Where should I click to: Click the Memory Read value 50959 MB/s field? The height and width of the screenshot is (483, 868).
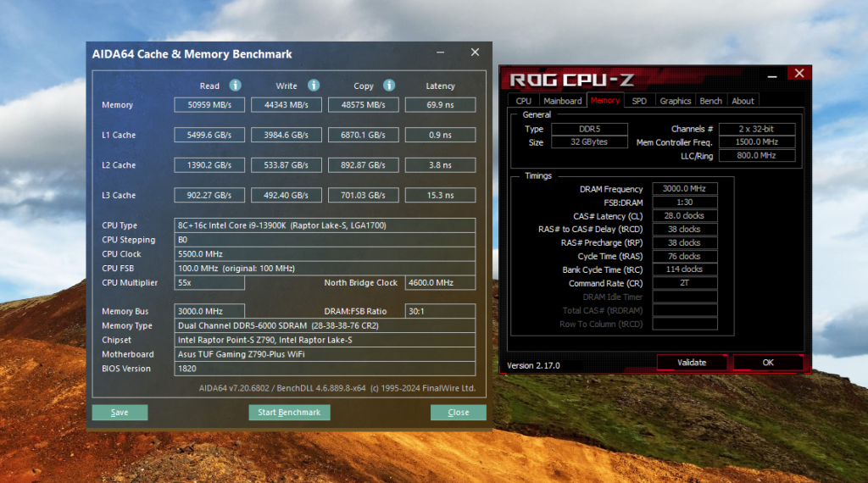coord(209,105)
